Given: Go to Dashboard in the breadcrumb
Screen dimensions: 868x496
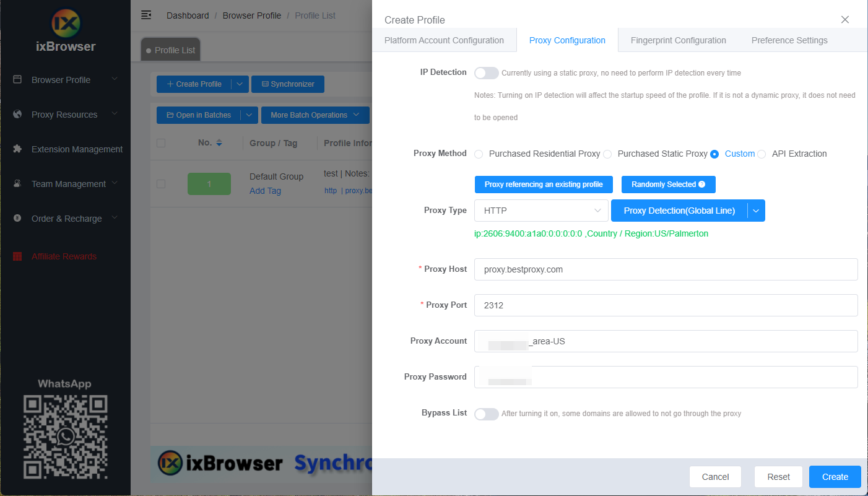Looking at the screenshot, I should (188, 15).
